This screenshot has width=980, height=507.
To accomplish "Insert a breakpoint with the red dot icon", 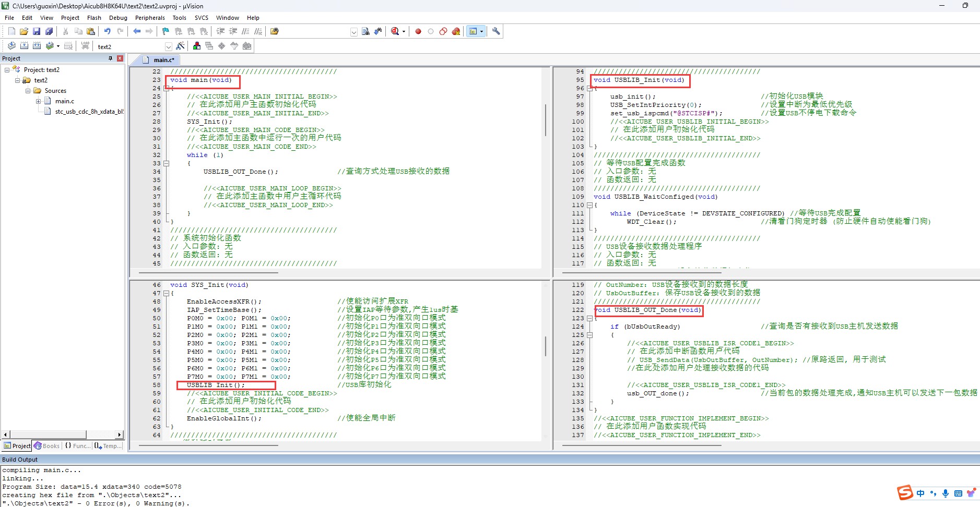I will 418,31.
